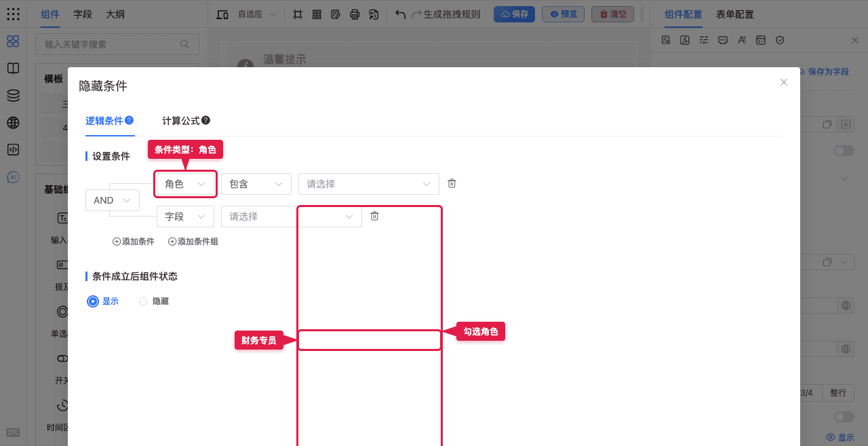Click the 预览 button
Image resolution: width=868 pixels, height=446 pixels.
click(563, 14)
